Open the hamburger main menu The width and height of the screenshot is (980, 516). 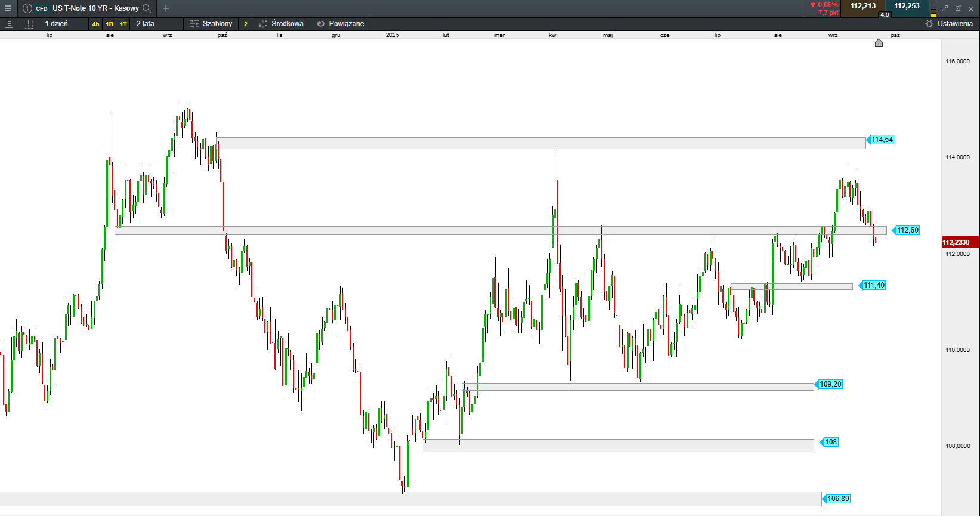[x=8, y=8]
